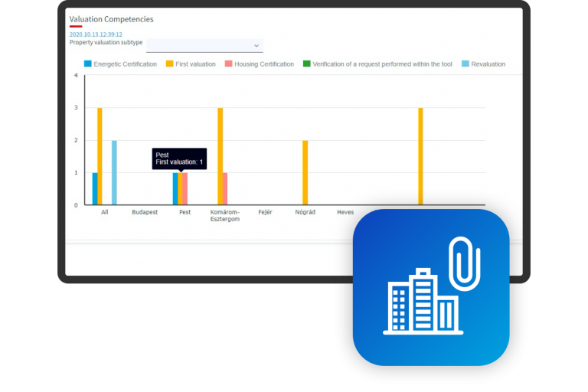
Task: Select the light blue Revaluation bar for All
Action: click(114, 172)
